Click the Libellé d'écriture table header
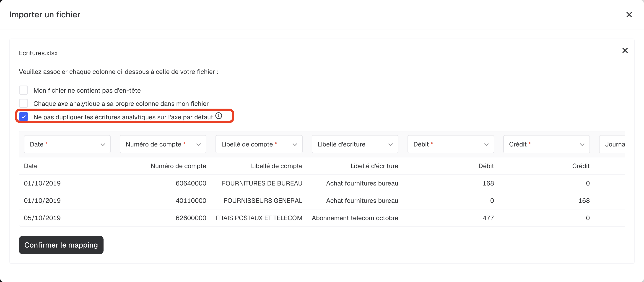The height and width of the screenshot is (282, 644). (374, 166)
